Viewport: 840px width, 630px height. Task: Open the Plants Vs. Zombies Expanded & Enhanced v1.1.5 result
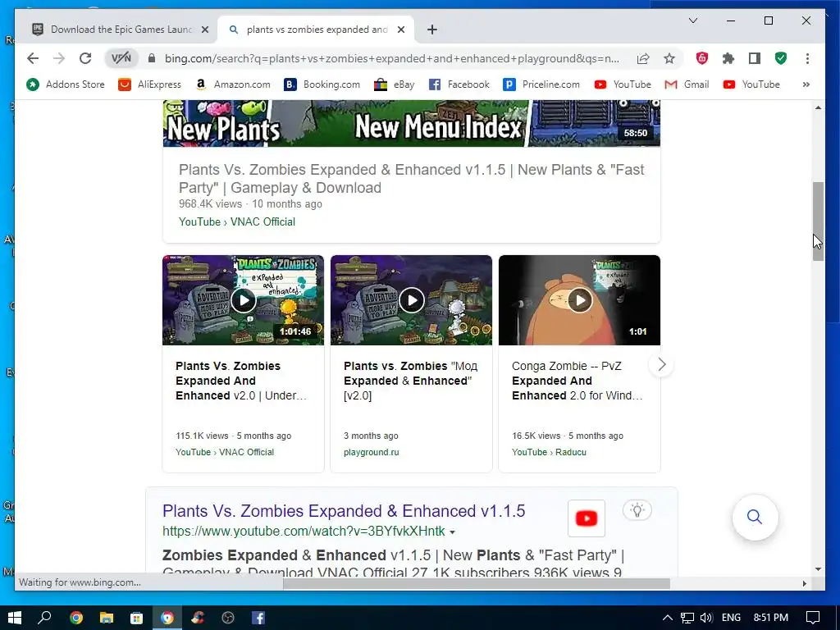(x=344, y=511)
